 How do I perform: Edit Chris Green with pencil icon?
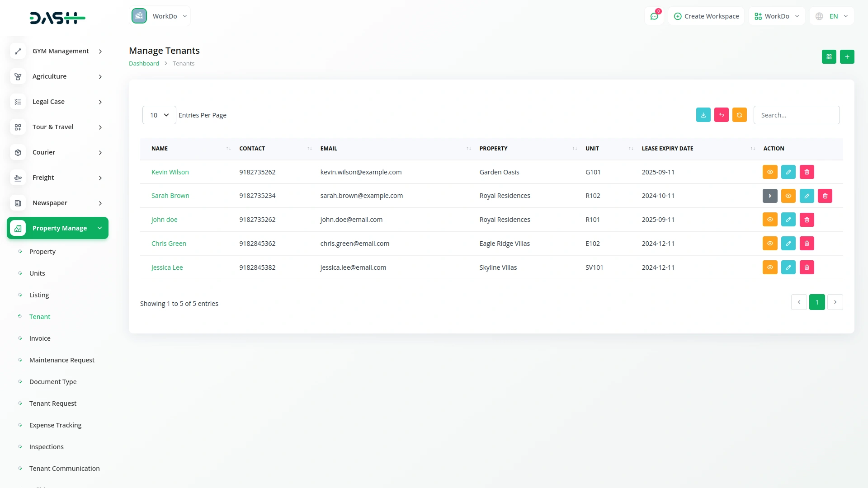(788, 244)
